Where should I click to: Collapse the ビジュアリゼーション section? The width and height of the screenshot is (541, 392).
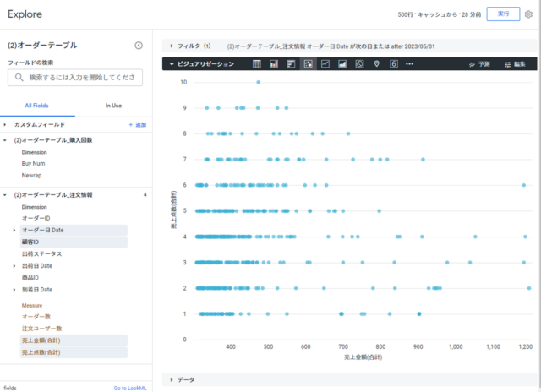click(172, 64)
